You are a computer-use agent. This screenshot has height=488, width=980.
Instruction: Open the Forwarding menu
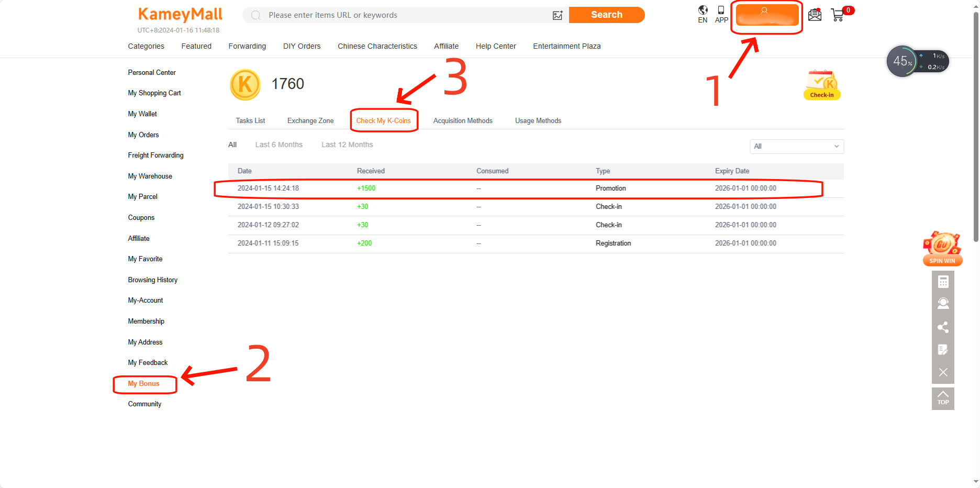[x=247, y=46]
